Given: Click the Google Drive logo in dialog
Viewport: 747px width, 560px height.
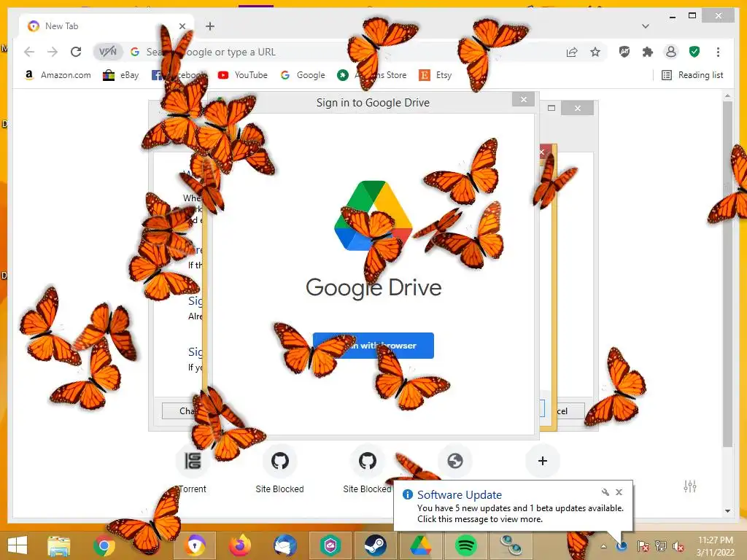Looking at the screenshot, I should [373, 216].
